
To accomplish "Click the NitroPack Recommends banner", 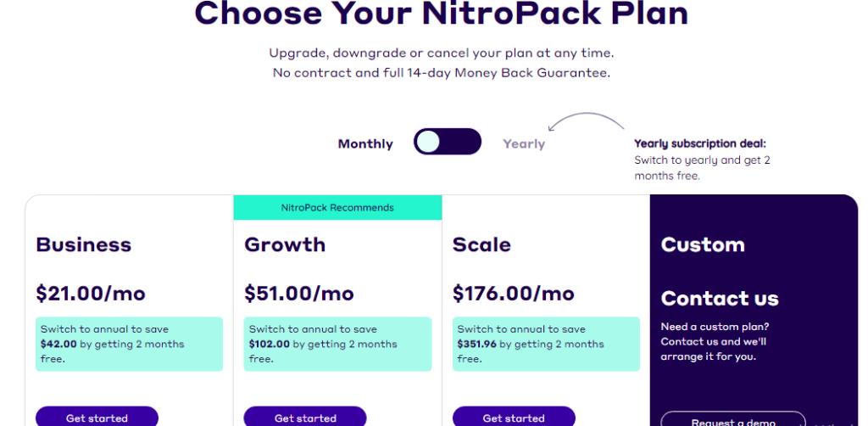I will click(337, 208).
